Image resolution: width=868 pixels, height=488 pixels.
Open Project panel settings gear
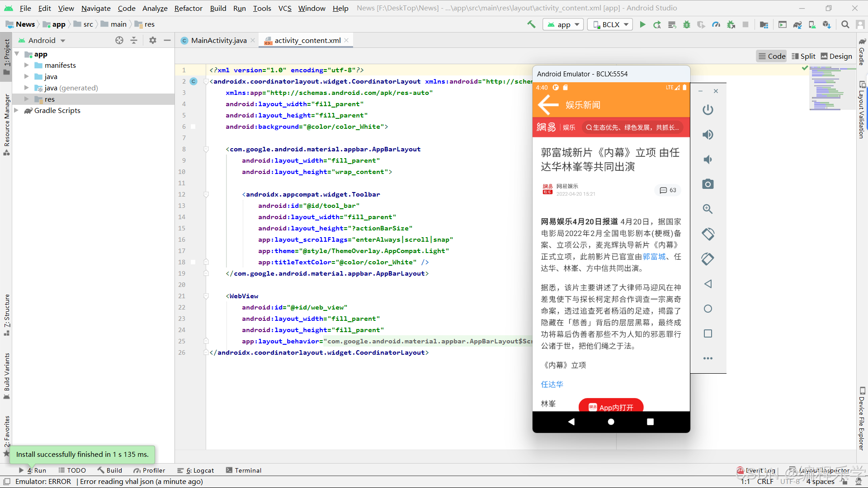(x=153, y=40)
